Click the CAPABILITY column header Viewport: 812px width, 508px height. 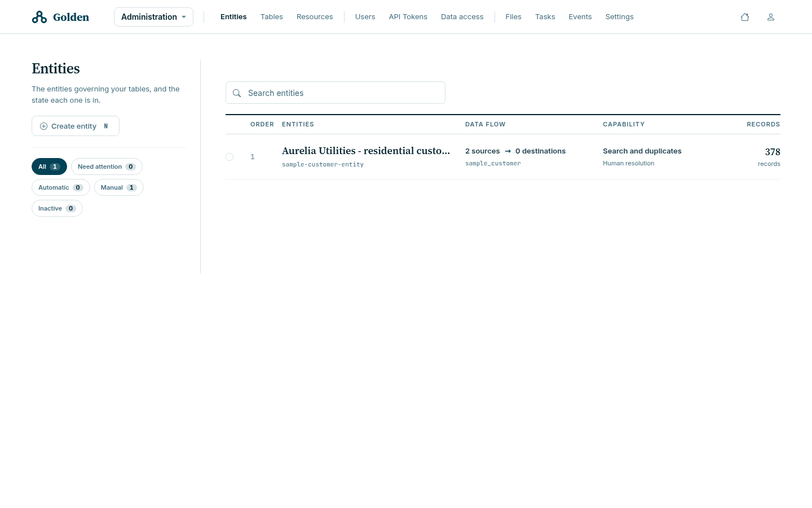(x=624, y=124)
